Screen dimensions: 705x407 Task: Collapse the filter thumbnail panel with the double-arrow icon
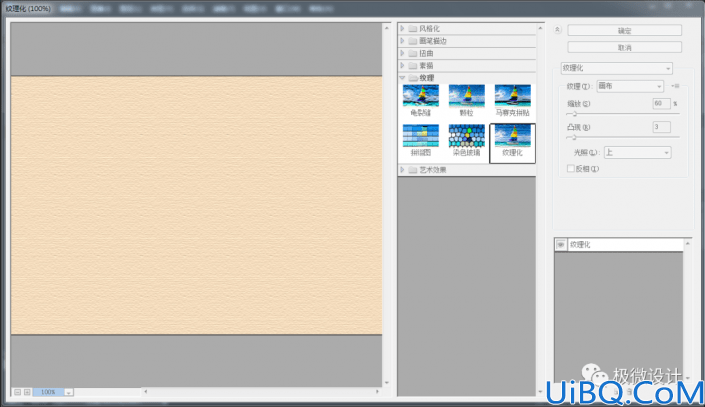click(558, 30)
